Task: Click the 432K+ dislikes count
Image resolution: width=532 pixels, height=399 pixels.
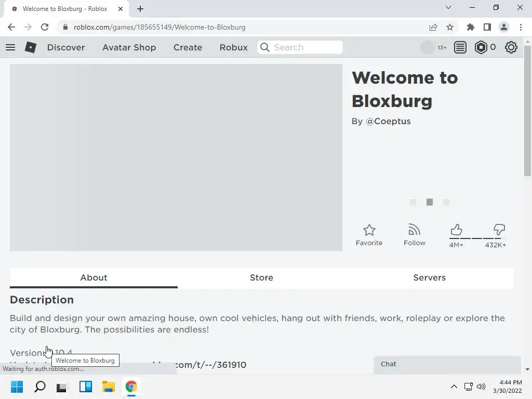Action: [x=496, y=245]
